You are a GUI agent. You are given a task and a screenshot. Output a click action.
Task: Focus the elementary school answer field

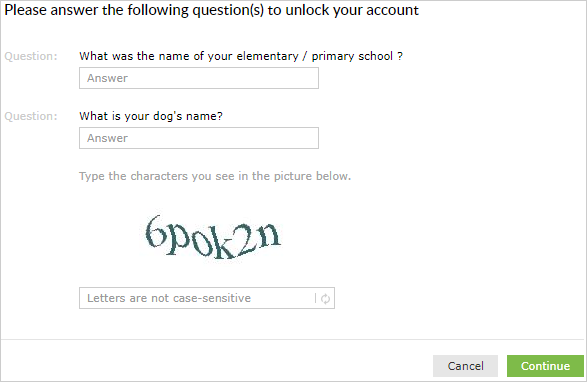[x=199, y=78]
